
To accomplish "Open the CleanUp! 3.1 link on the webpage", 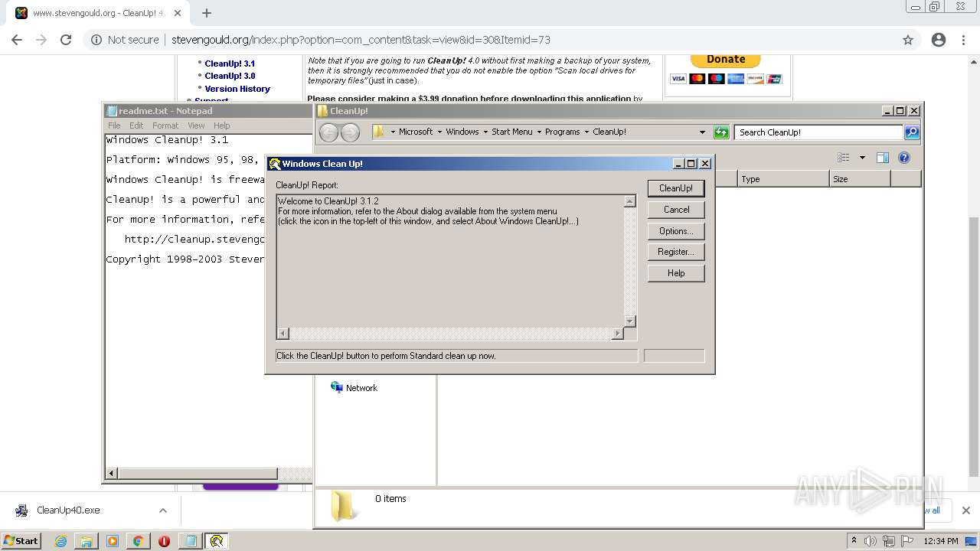I will pos(230,64).
